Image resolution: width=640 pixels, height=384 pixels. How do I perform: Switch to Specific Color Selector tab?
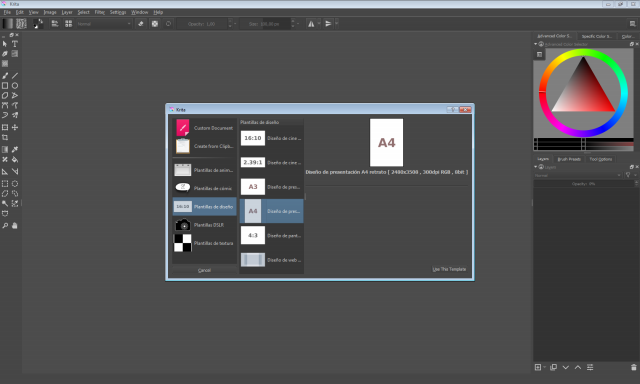click(x=596, y=36)
